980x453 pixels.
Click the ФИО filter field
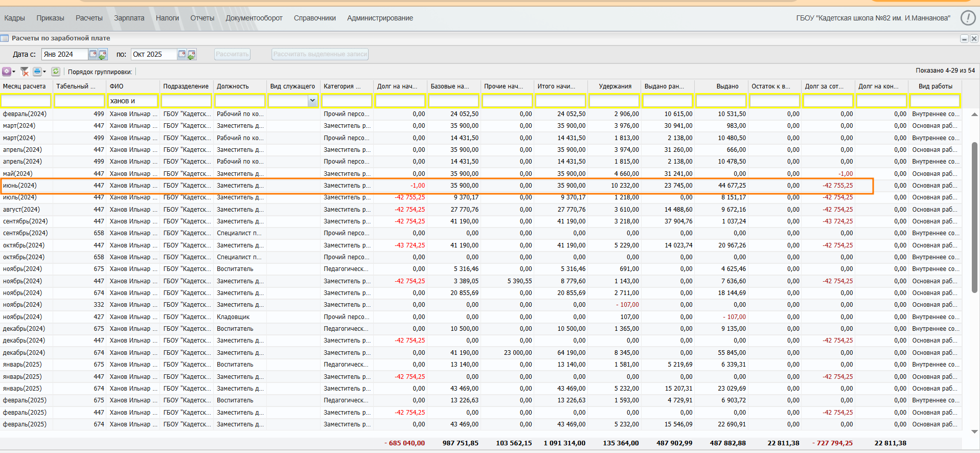click(x=133, y=101)
